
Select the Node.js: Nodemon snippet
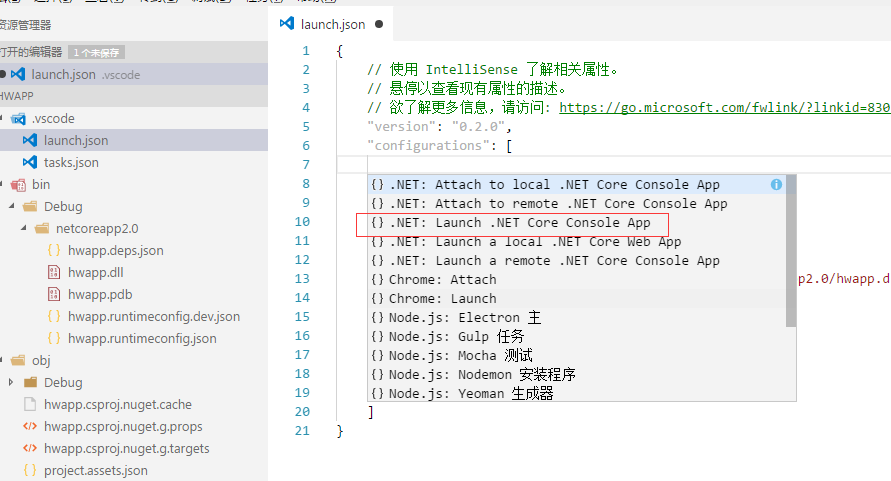(x=577, y=374)
